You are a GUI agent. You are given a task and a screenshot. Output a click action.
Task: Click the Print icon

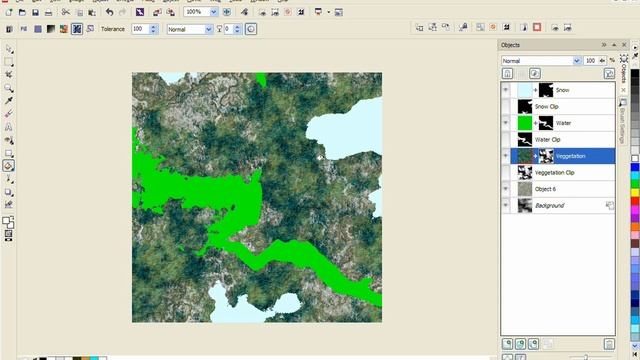[x=49, y=12]
